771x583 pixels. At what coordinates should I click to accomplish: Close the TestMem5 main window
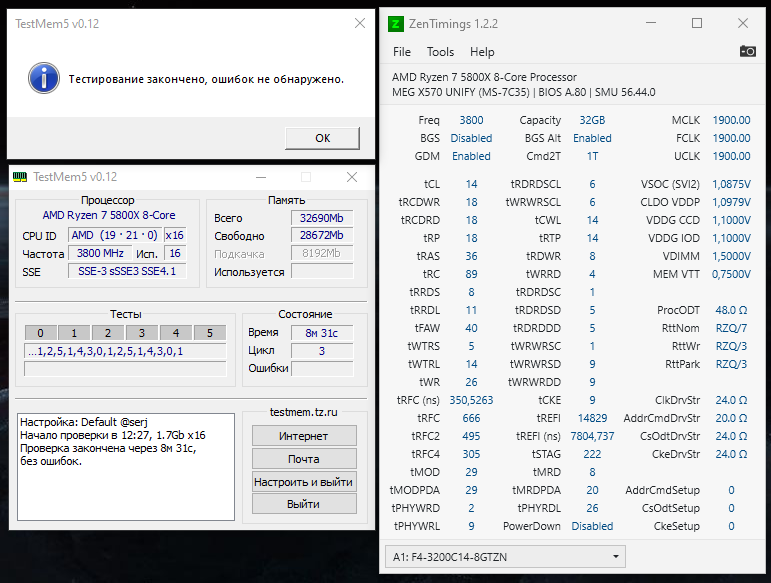[x=352, y=177]
